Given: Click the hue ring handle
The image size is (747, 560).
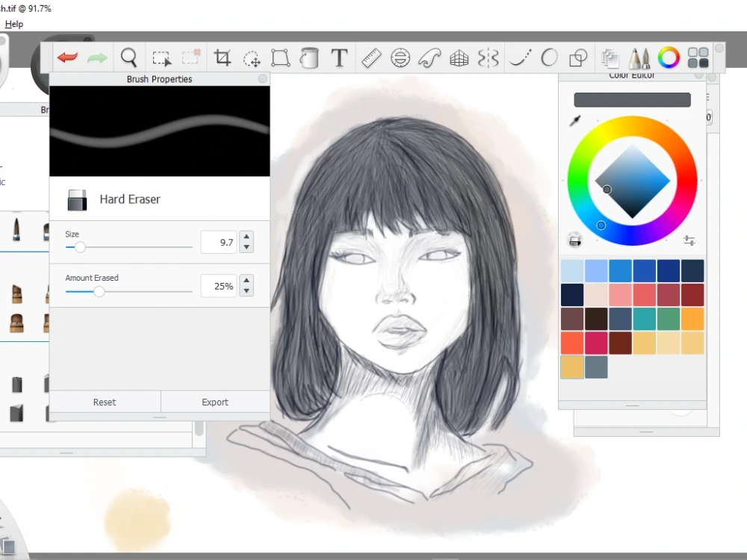Looking at the screenshot, I should point(601,225).
